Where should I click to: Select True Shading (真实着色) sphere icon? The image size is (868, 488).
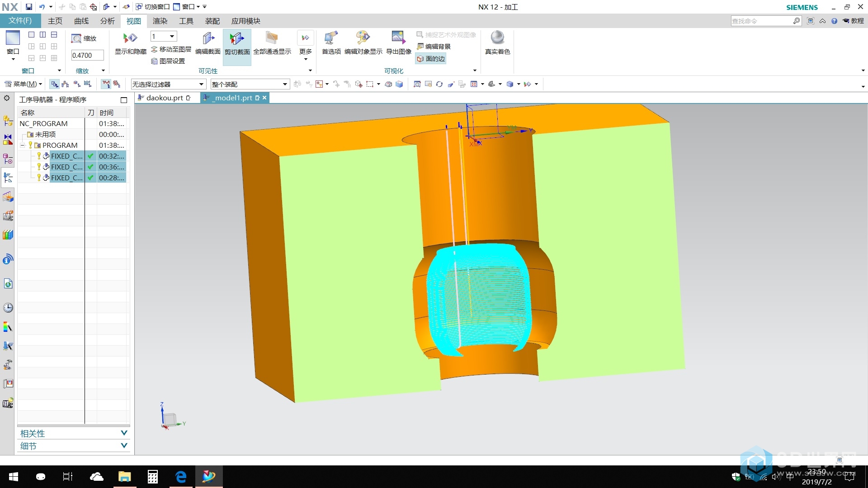[x=497, y=38]
